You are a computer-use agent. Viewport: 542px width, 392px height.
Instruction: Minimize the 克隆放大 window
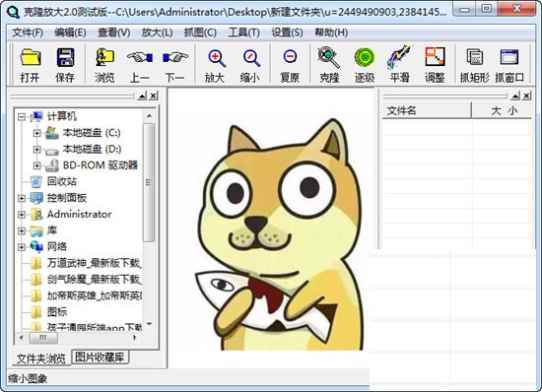click(x=464, y=8)
